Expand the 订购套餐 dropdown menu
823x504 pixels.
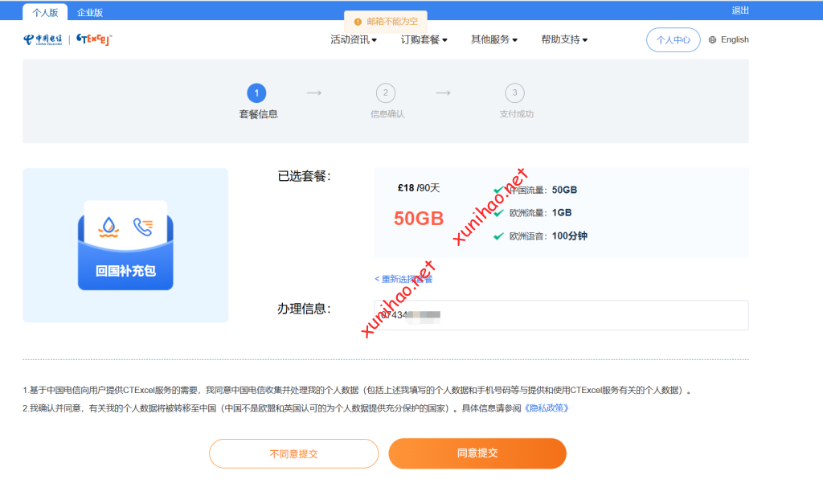[424, 40]
